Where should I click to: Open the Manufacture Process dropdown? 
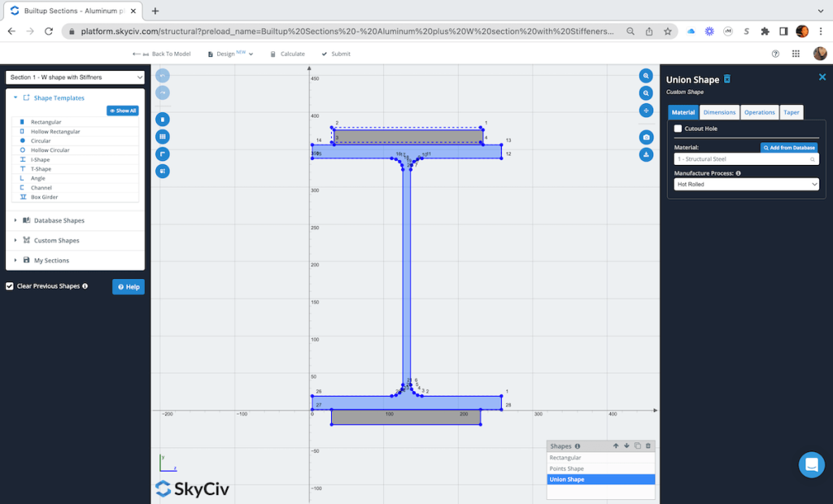point(745,184)
